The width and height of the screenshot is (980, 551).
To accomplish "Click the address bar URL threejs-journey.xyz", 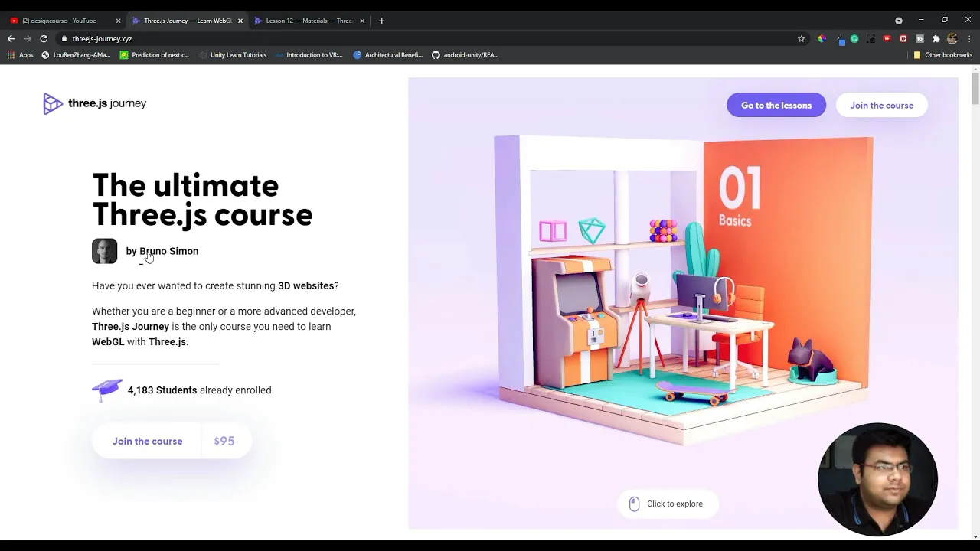I will 102,39.
